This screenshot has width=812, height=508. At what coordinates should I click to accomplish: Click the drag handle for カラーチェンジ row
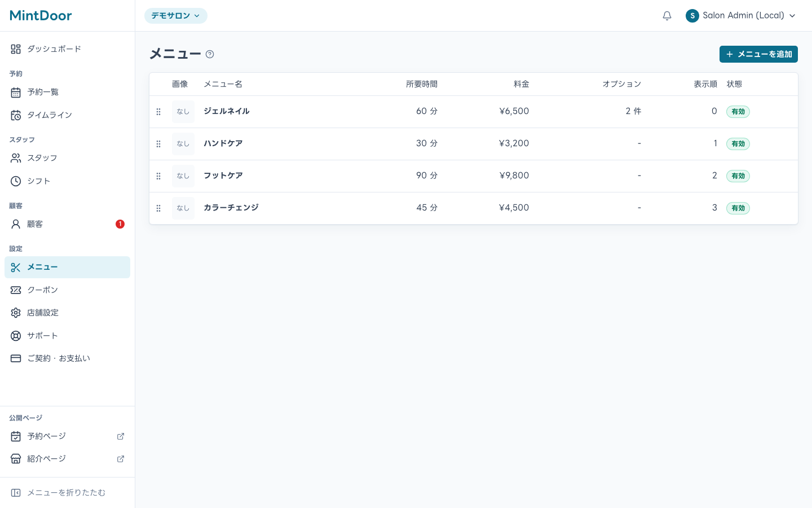tap(158, 208)
